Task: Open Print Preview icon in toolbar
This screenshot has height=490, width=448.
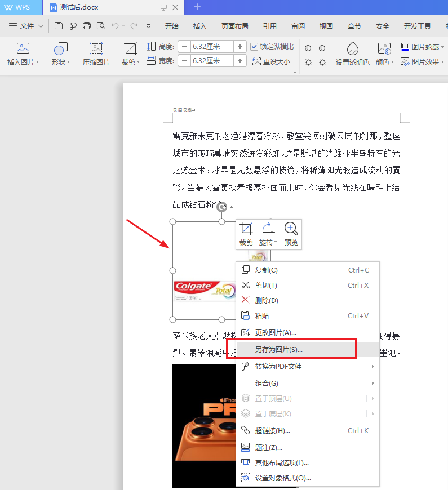Action: tap(101, 25)
